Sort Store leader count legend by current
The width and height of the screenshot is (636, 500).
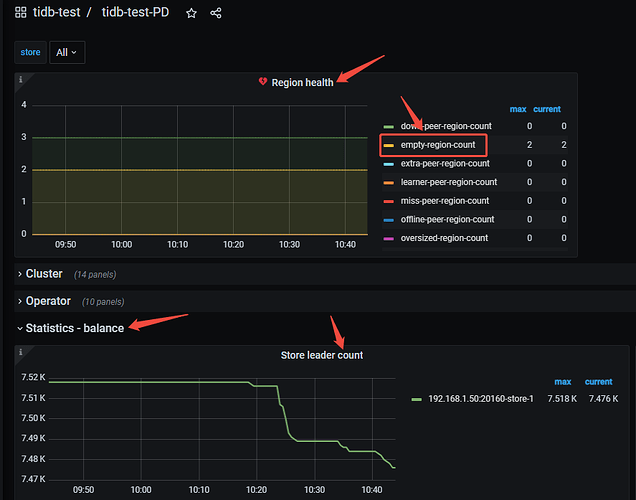598,381
